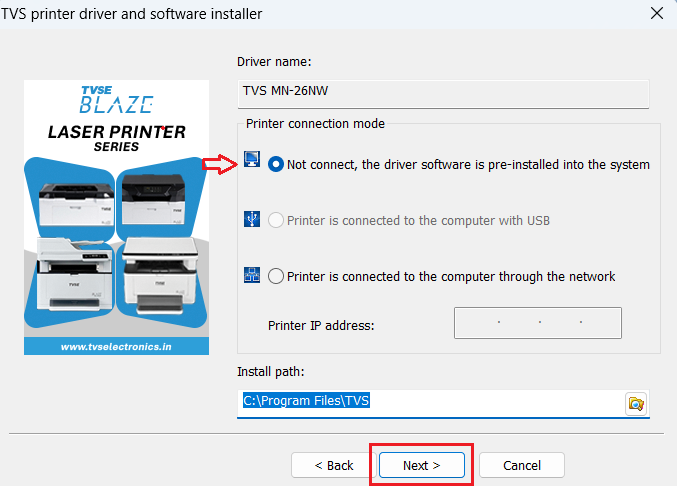This screenshot has height=486, width=677.
Task: Go back with the < Back button
Action: click(334, 465)
